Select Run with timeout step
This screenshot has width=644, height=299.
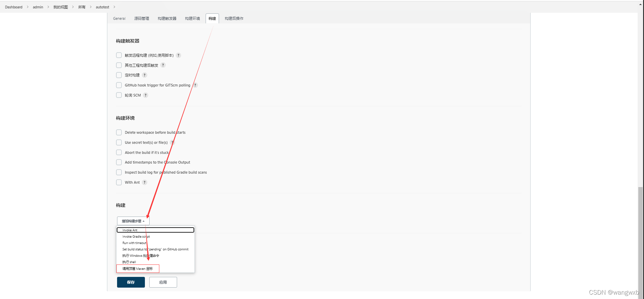[x=155, y=243]
